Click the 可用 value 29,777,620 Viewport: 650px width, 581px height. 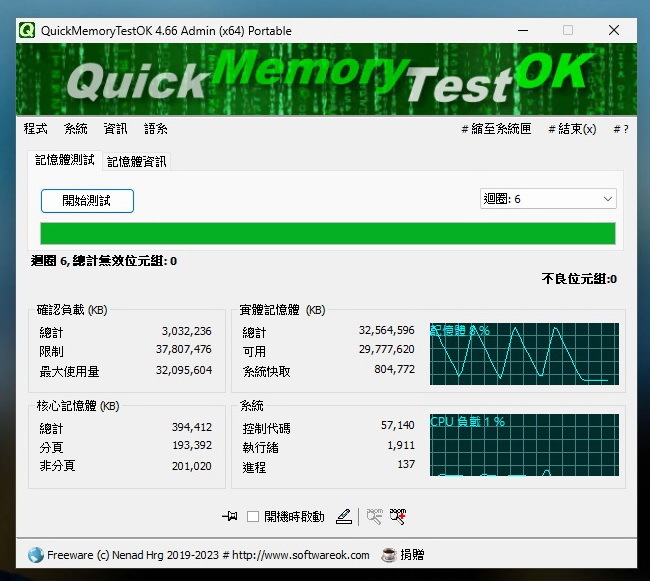[386, 349]
